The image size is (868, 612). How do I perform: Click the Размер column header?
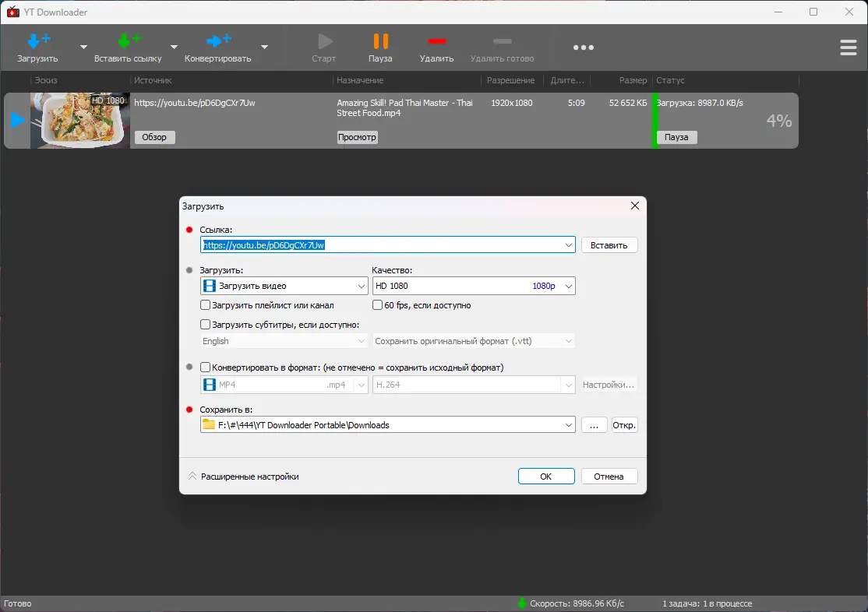coord(633,80)
